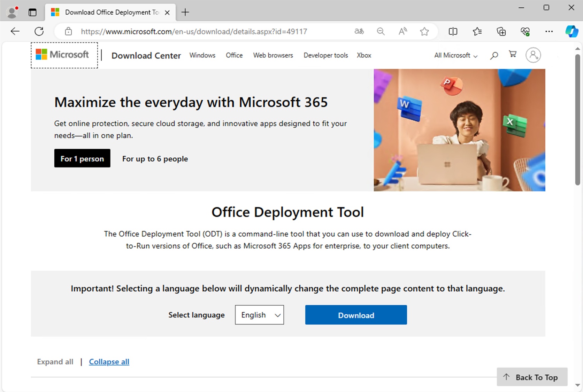Click the address bar URL

pyautogui.click(x=194, y=32)
